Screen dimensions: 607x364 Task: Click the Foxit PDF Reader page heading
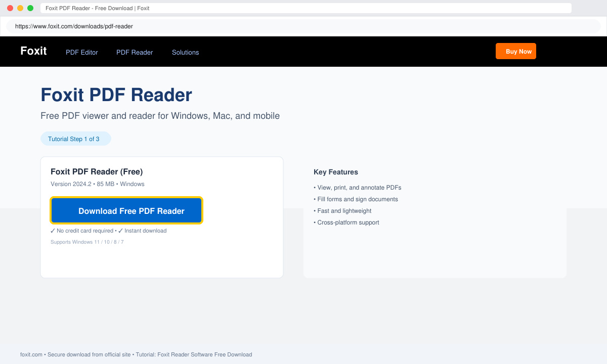(x=116, y=95)
